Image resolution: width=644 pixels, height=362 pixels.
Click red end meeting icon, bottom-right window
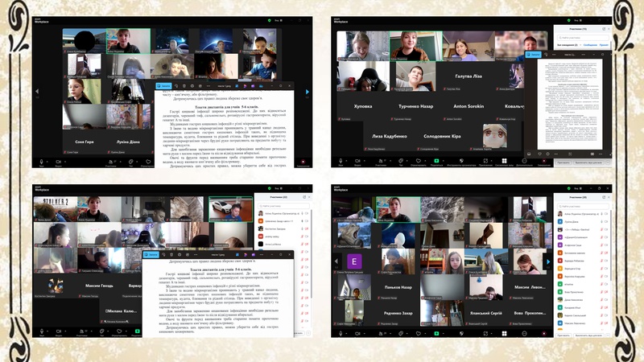pyautogui.click(x=544, y=333)
